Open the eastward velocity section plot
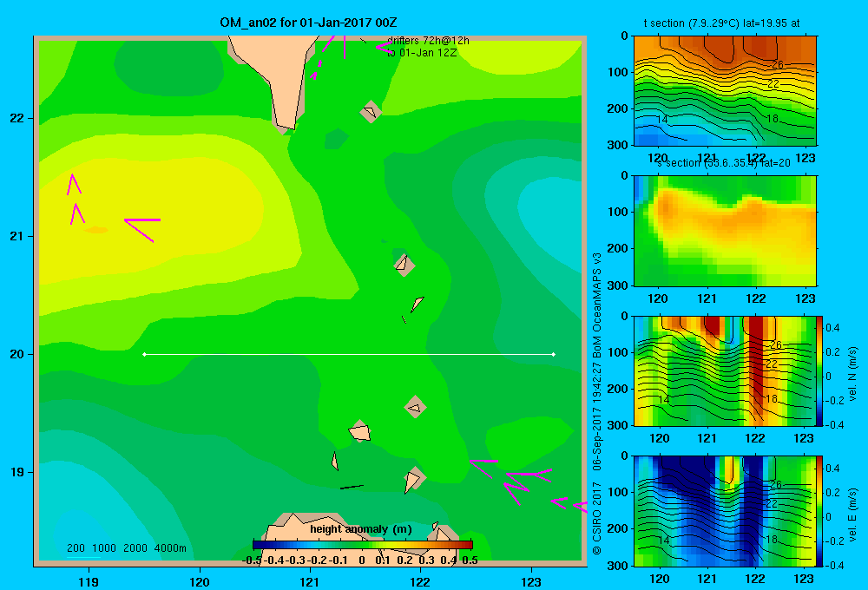 point(725,511)
